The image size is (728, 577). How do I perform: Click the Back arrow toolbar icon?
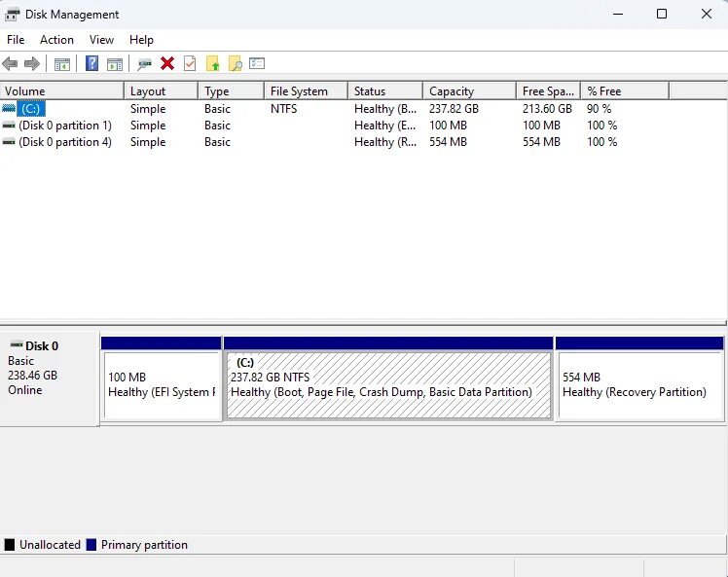pos(10,63)
